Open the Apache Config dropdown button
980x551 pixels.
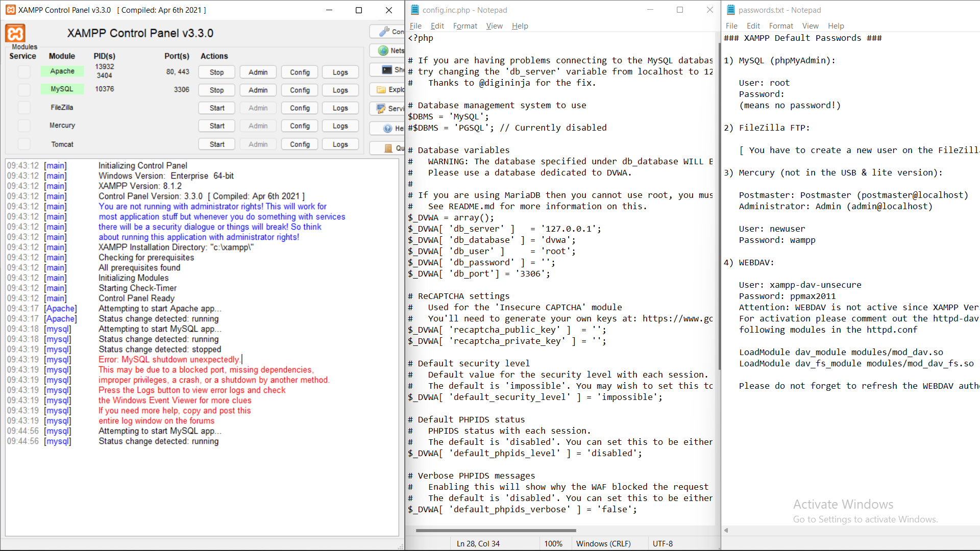coord(300,72)
